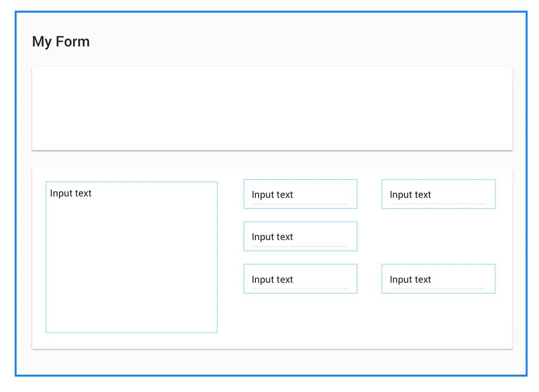Click the underline of the first-row middle Input text field
The width and height of the screenshot is (539, 392).
300,204
